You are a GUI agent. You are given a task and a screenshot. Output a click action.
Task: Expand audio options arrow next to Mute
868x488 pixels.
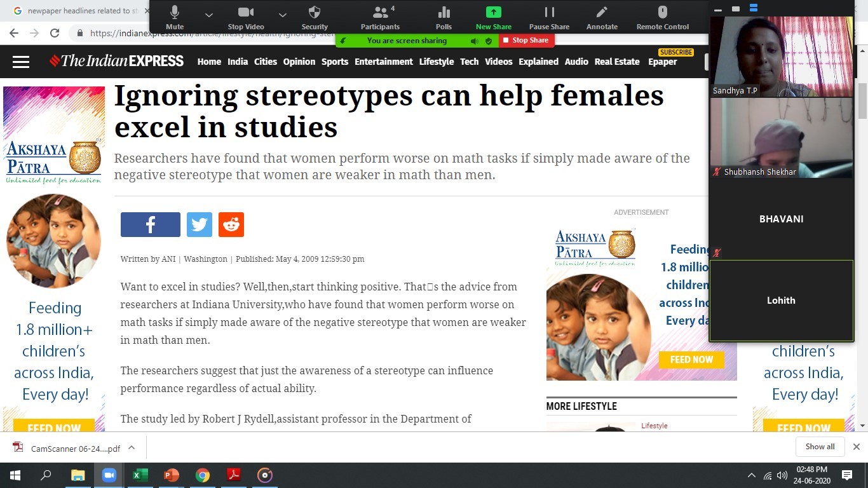[x=209, y=15]
